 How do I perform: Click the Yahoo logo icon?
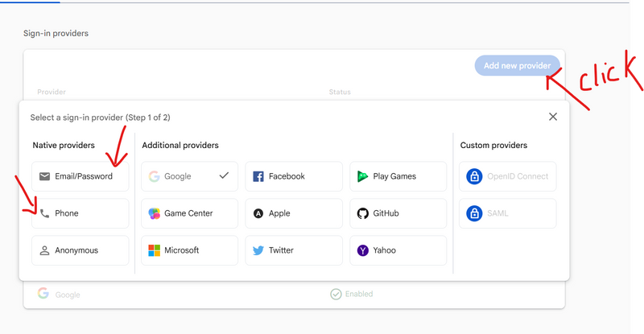363,250
